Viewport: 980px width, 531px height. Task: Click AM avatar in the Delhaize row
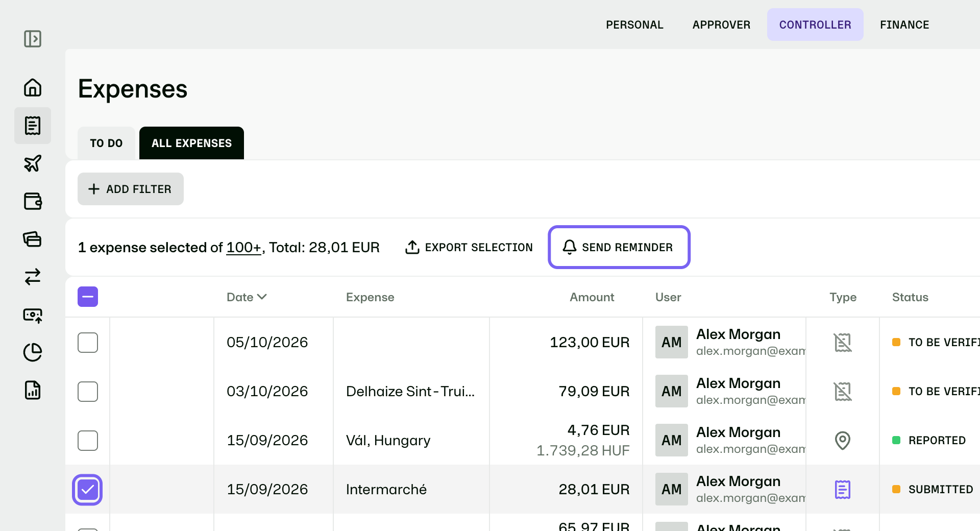click(672, 391)
